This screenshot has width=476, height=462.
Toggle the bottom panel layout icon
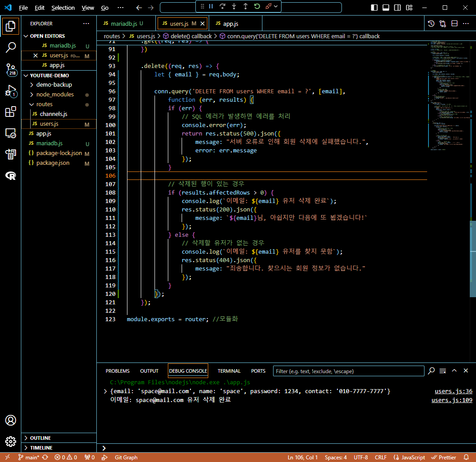(x=386, y=8)
